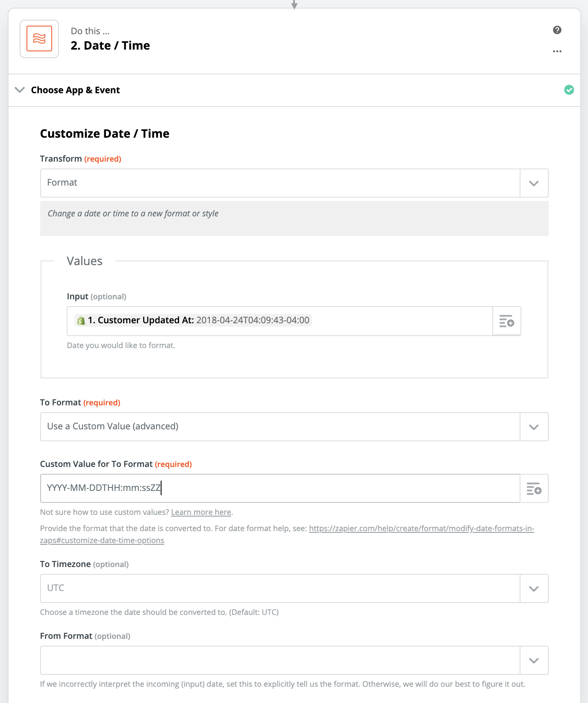Click insert-data icon beside Custom Value field

coord(534,488)
